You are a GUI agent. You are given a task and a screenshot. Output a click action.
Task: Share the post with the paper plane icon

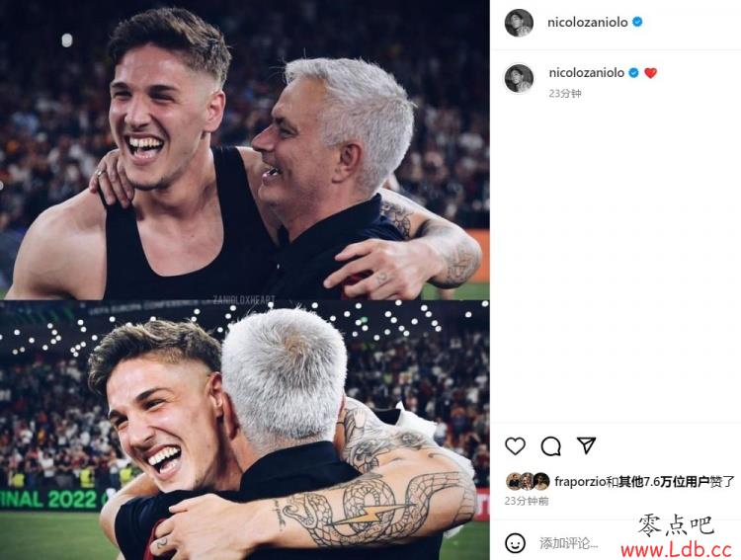point(586,445)
